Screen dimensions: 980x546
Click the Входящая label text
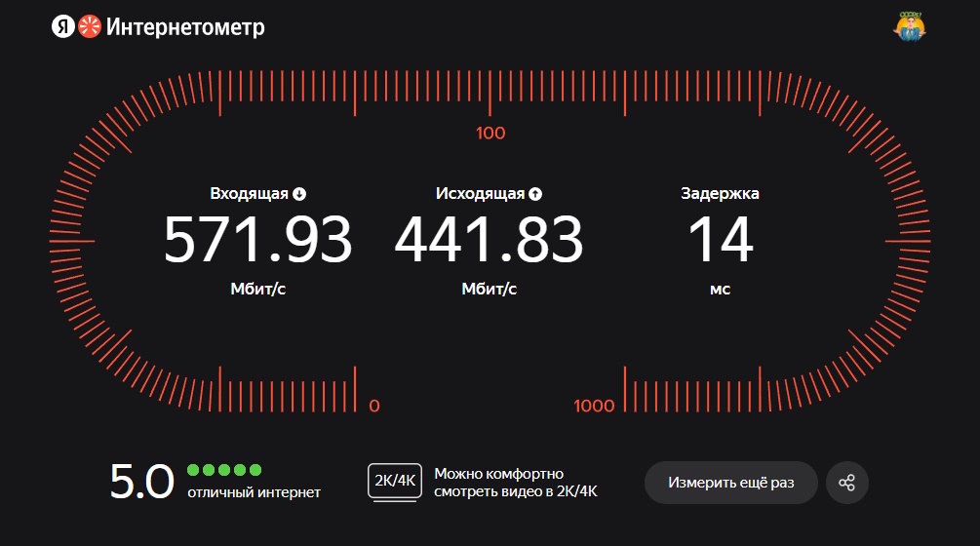coord(249,194)
